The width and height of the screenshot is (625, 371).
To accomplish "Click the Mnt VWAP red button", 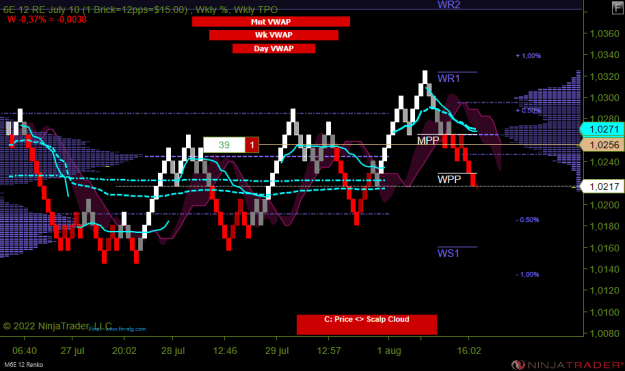I will (271, 22).
